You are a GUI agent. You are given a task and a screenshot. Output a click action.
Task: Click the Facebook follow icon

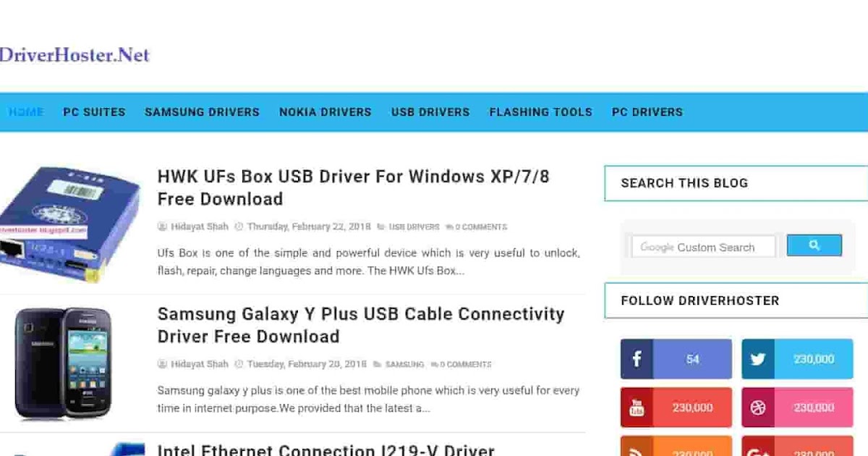tap(637, 359)
